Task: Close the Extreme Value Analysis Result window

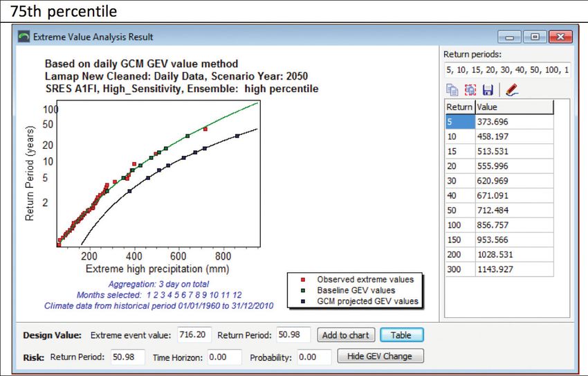Action: [x=560, y=37]
